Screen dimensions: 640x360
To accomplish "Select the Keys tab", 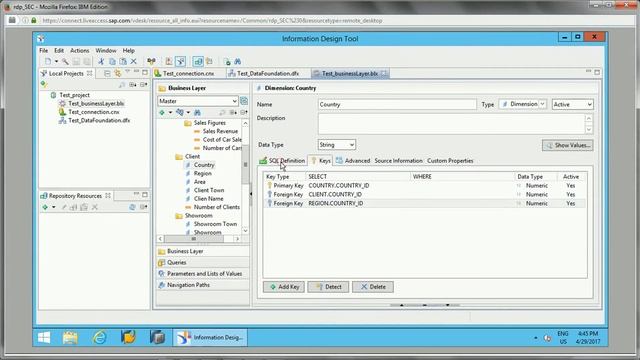I will [321, 161].
